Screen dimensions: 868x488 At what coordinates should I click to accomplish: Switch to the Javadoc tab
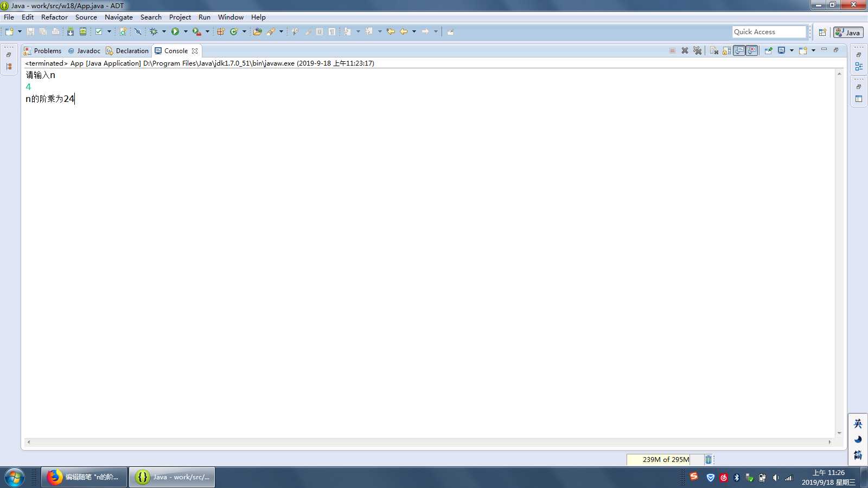(x=84, y=50)
